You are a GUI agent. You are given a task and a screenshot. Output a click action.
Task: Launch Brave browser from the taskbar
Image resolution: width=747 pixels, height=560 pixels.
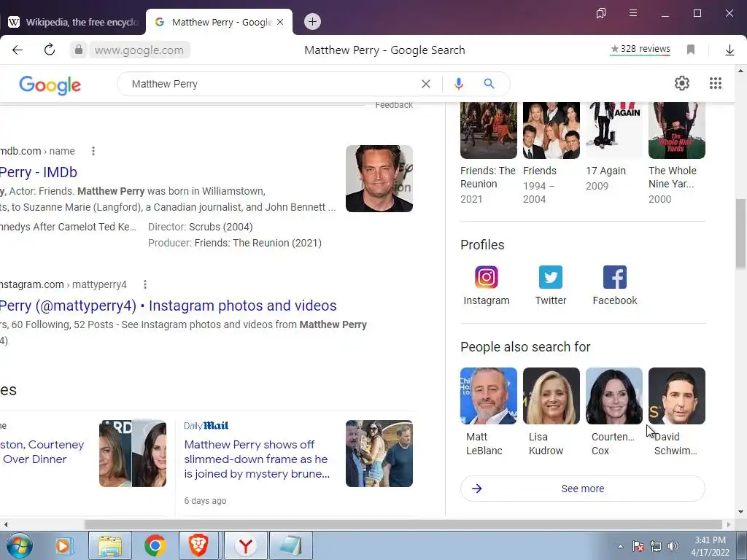coord(198,545)
